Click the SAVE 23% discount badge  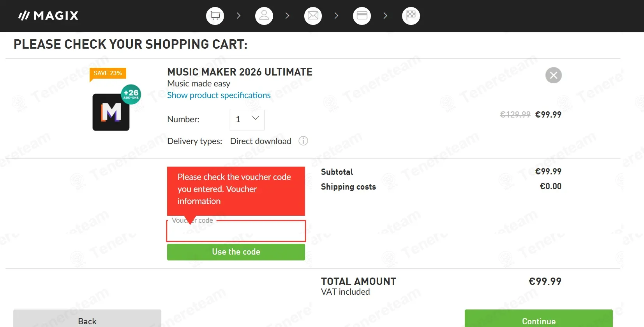click(108, 73)
